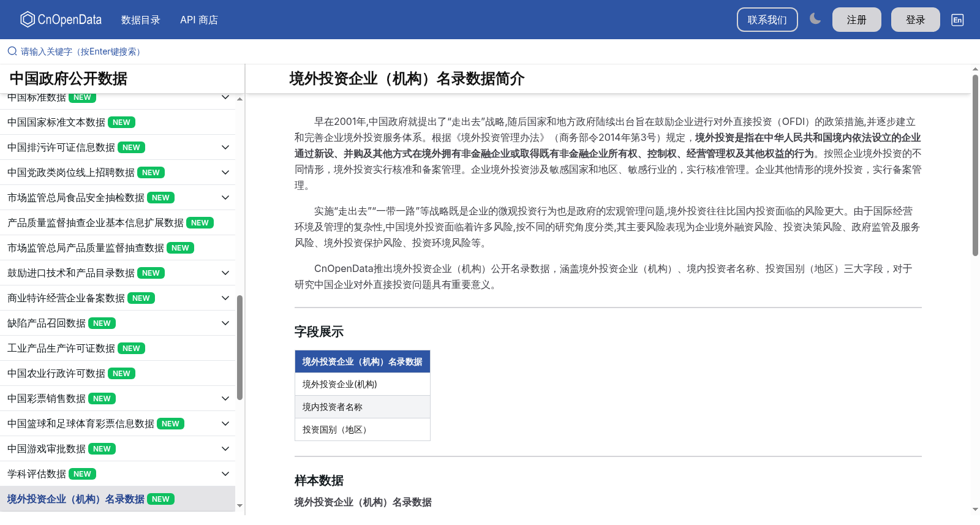This screenshot has height=525, width=980.
Task: Click NEW badge beside 工业产品生产许可证数据
Action: click(x=131, y=349)
